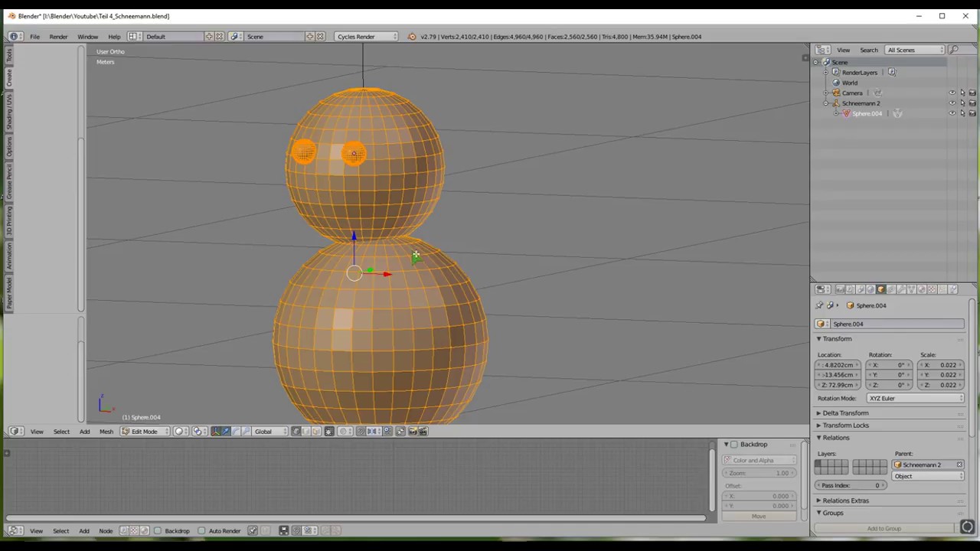980x551 pixels.
Task: Open the Constraints properties tab
Action: [891, 289]
